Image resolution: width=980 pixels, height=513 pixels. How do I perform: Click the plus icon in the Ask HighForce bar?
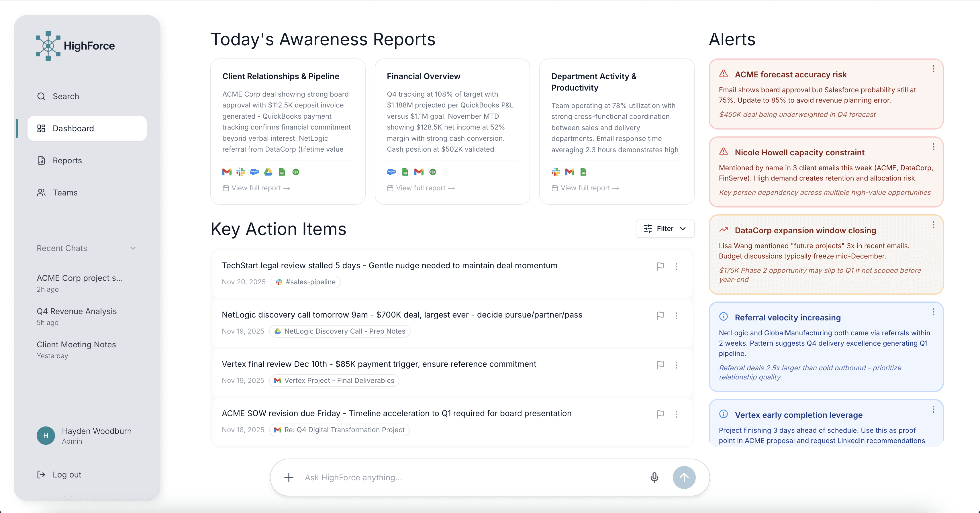coord(289,477)
